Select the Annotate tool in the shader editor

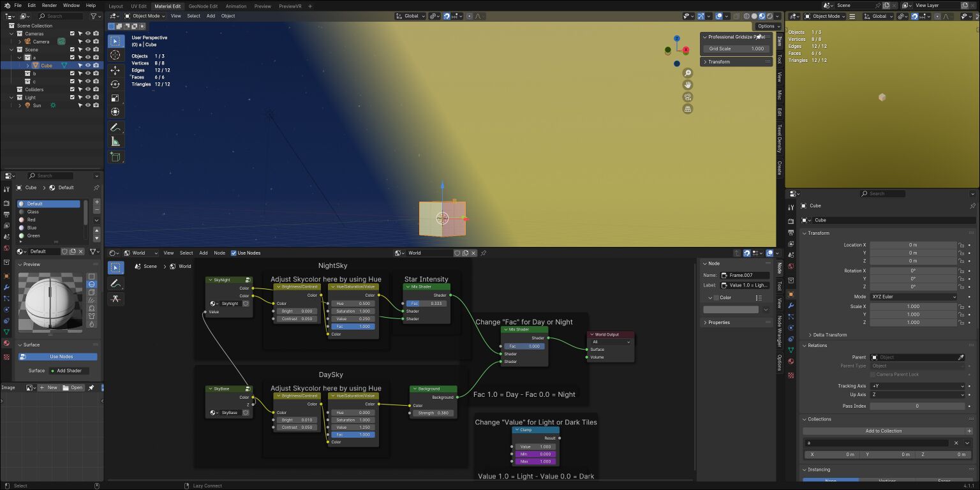pyautogui.click(x=115, y=283)
